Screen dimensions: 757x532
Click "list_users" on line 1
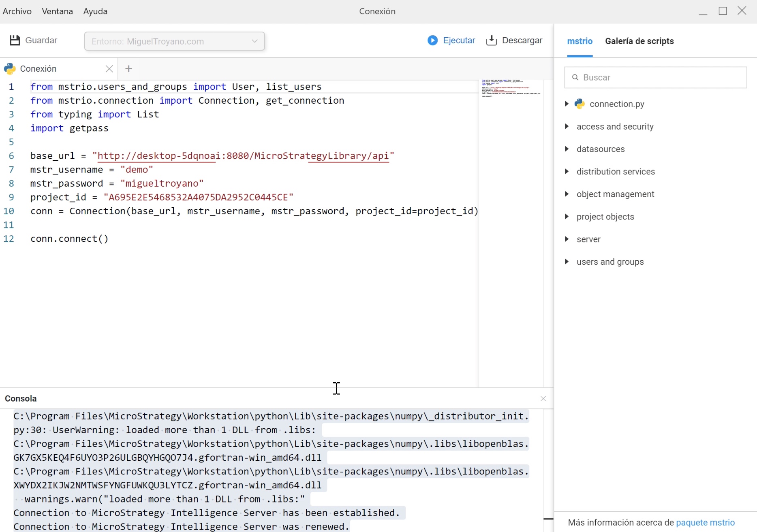293,87
